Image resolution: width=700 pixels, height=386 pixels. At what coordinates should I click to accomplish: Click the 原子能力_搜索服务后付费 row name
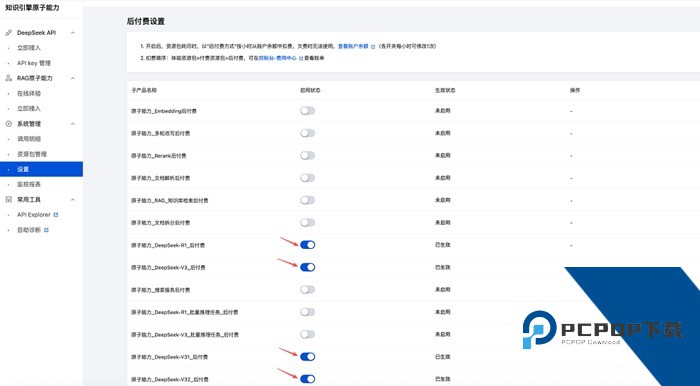tap(161, 290)
